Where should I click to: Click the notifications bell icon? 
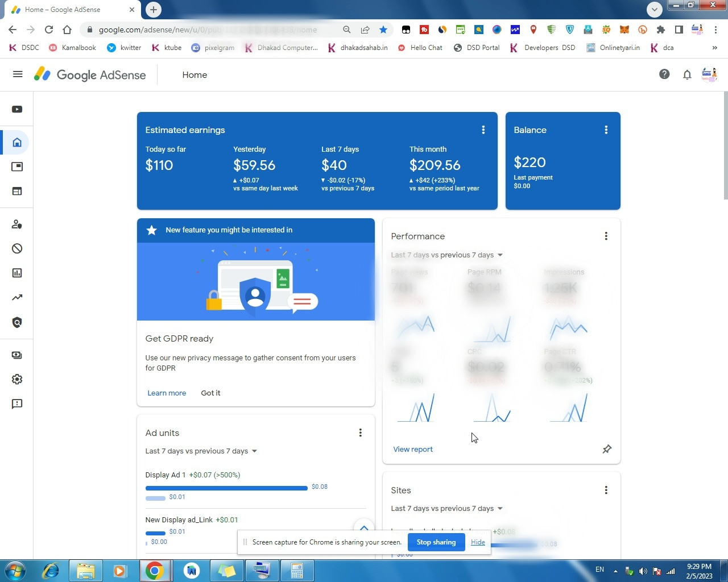(687, 74)
